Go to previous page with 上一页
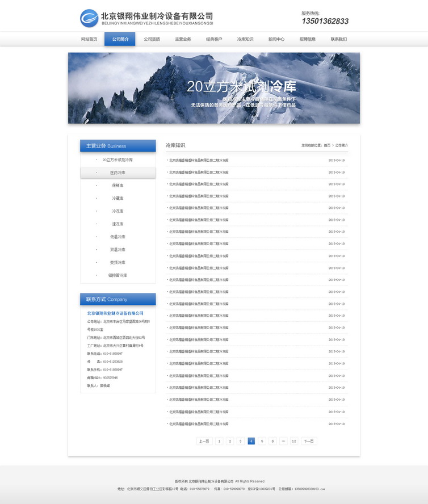The width and height of the screenshot is (428, 504). coord(204,441)
